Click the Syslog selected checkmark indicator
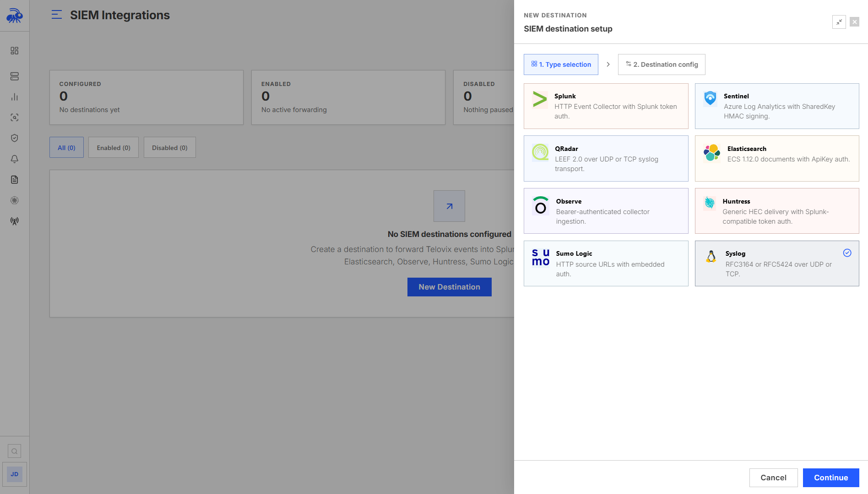868x494 pixels. (847, 253)
